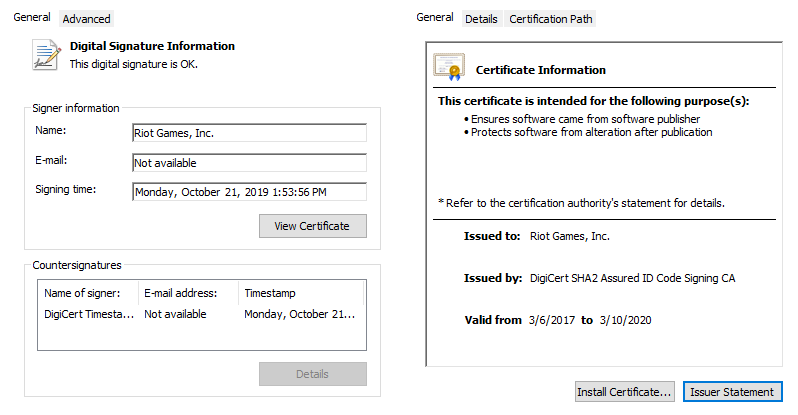Open the Issuer Statement
Image resolution: width=798 pixels, height=415 pixels.
[733, 392]
